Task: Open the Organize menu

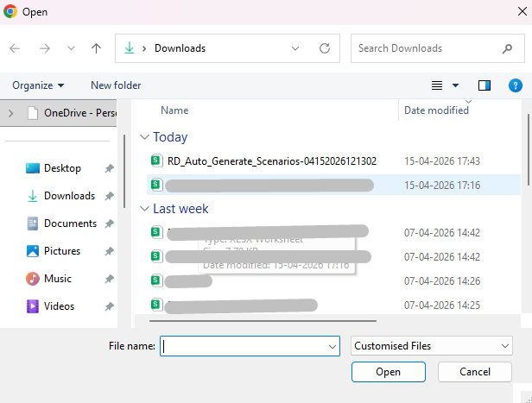Action: pos(38,85)
